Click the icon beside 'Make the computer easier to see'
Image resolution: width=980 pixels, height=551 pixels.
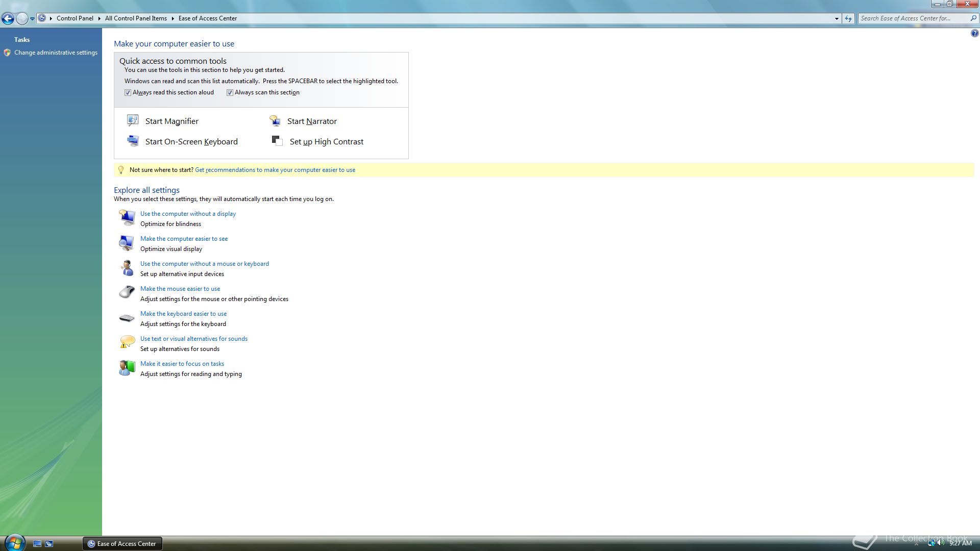click(x=127, y=243)
